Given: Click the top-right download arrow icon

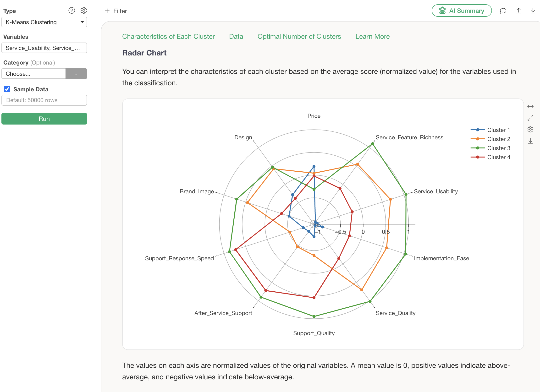Looking at the screenshot, I should [533, 11].
